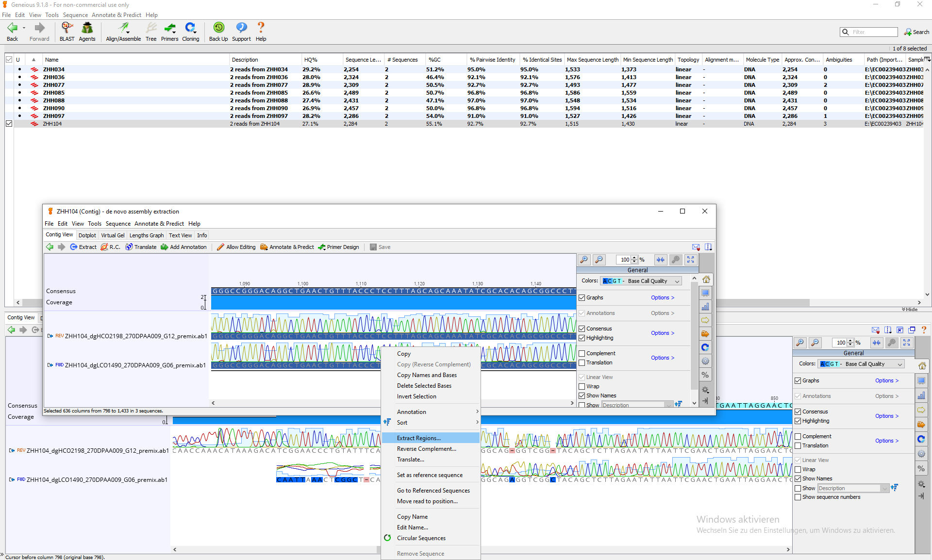Viewport: 932px width, 560px height.
Task: Click Add Annotation in contig window
Action: click(184, 247)
